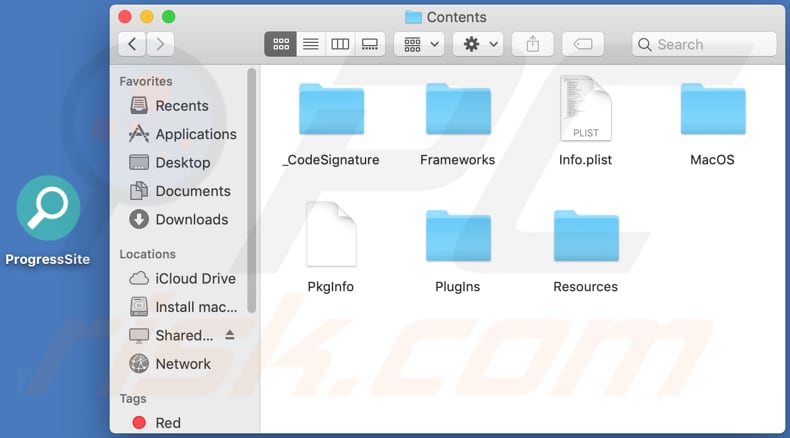
Task: Select the Frameworks folder icon
Action: coord(458,109)
